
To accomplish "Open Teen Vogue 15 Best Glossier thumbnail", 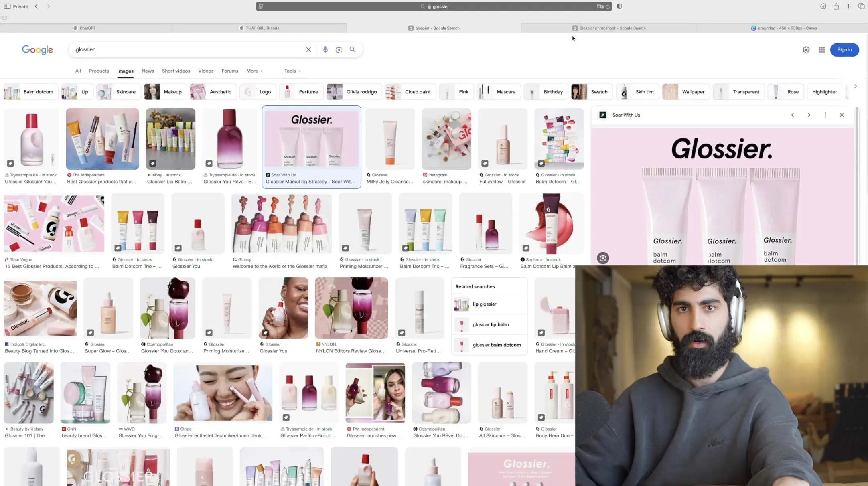I will (x=54, y=224).
